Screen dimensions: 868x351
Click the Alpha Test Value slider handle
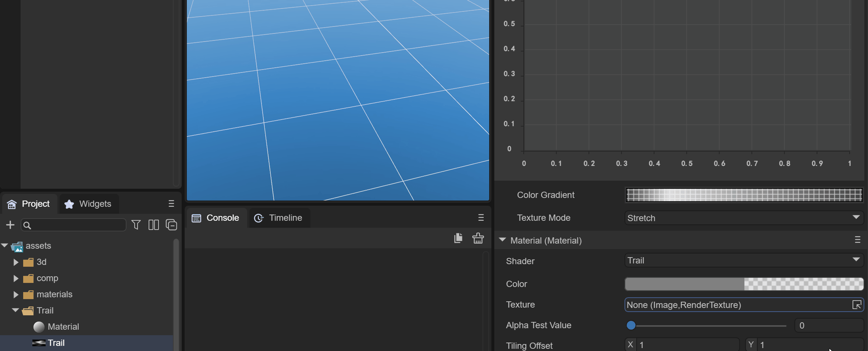[631, 325]
